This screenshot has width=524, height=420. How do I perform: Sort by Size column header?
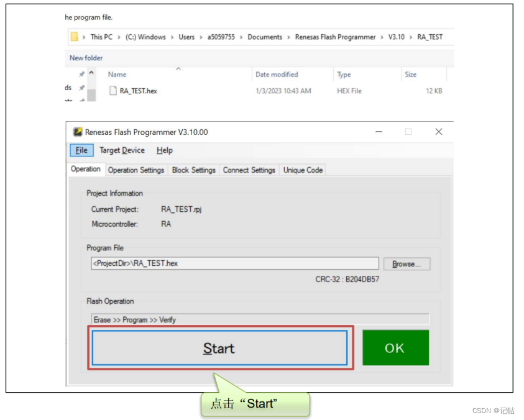pos(411,75)
